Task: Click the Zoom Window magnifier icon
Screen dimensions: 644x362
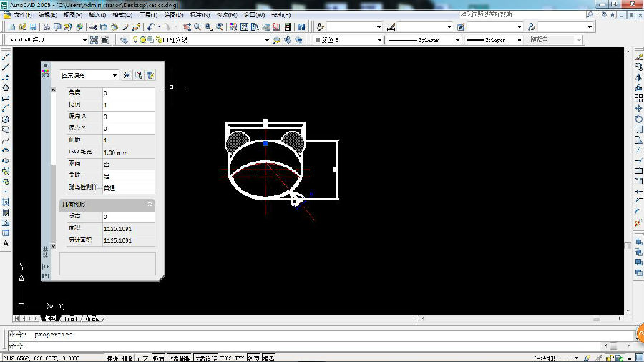Action: click(x=208, y=27)
